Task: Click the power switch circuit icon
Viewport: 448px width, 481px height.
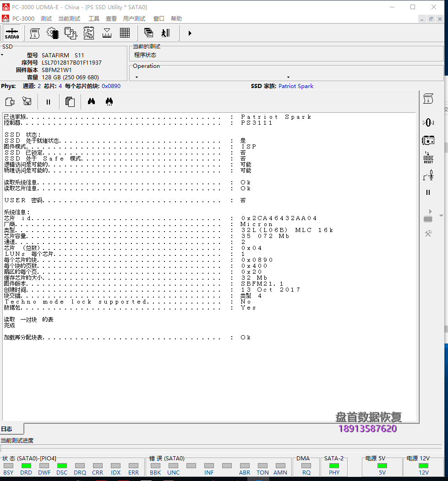Action: pos(428,175)
